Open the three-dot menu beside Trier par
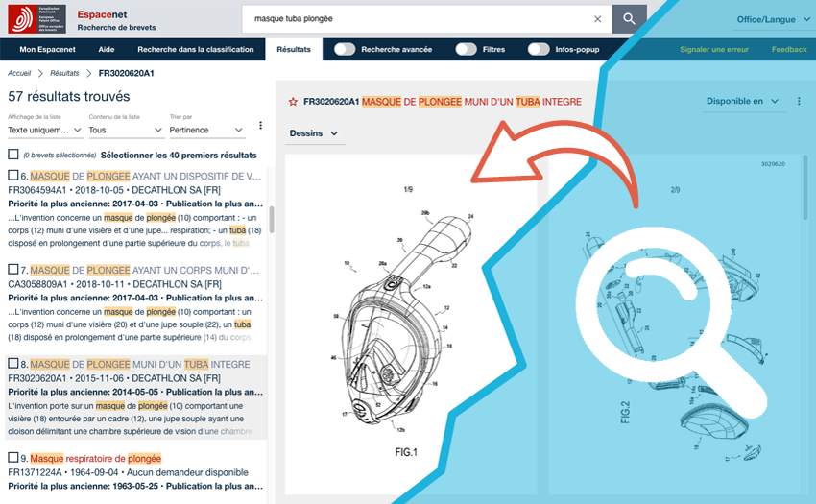The height and width of the screenshot is (504, 816). (x=260, y=126)
